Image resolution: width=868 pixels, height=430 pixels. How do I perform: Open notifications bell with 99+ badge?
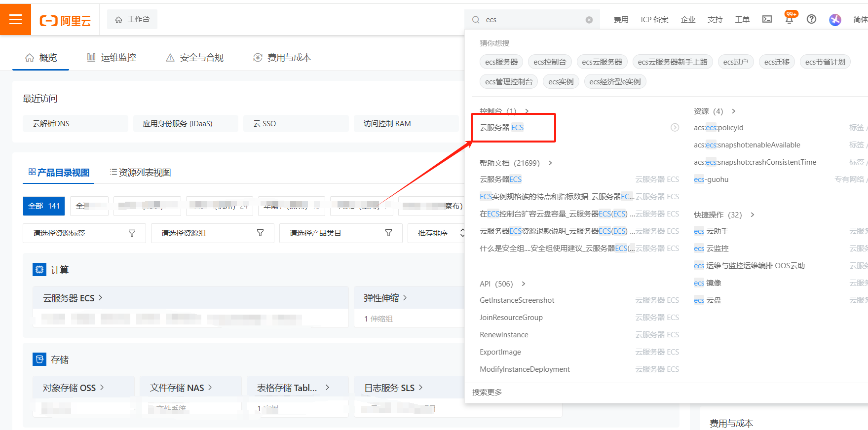pos(790,19)
